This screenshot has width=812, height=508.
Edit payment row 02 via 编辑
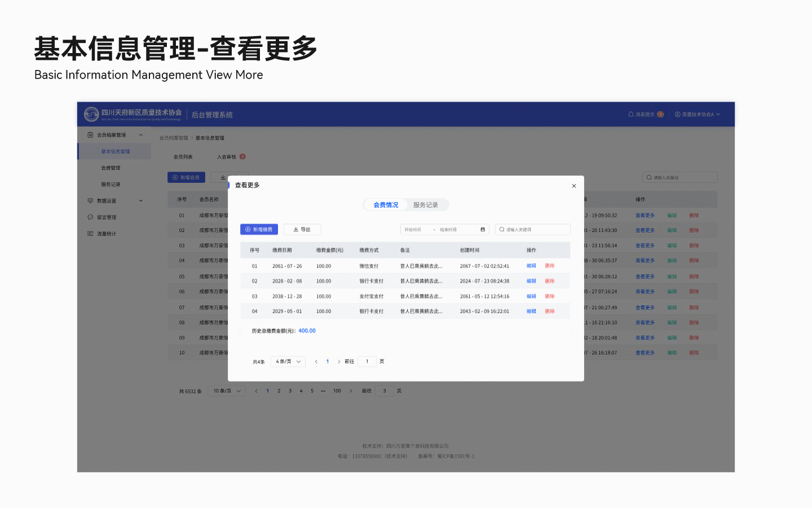(x=531, y=281)
